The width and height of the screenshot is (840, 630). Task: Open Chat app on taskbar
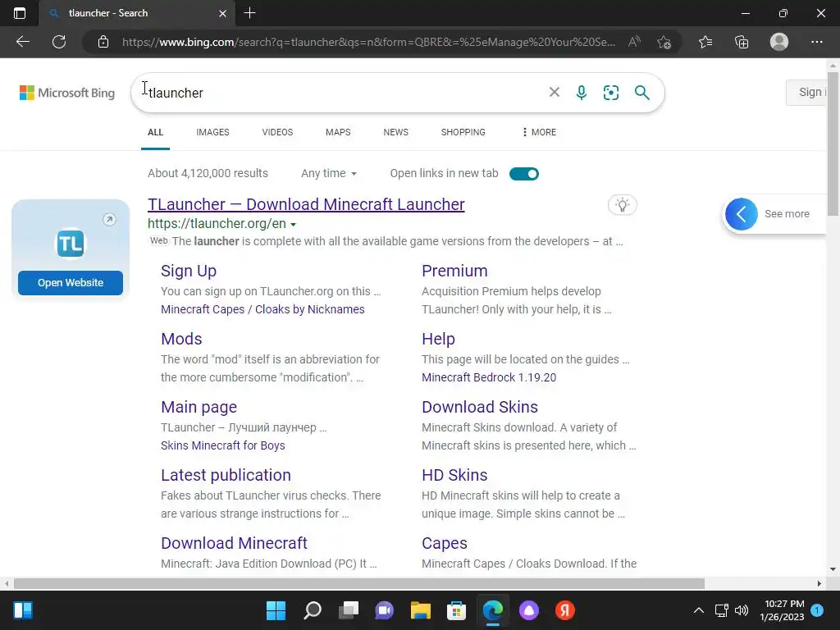(384, 610)
